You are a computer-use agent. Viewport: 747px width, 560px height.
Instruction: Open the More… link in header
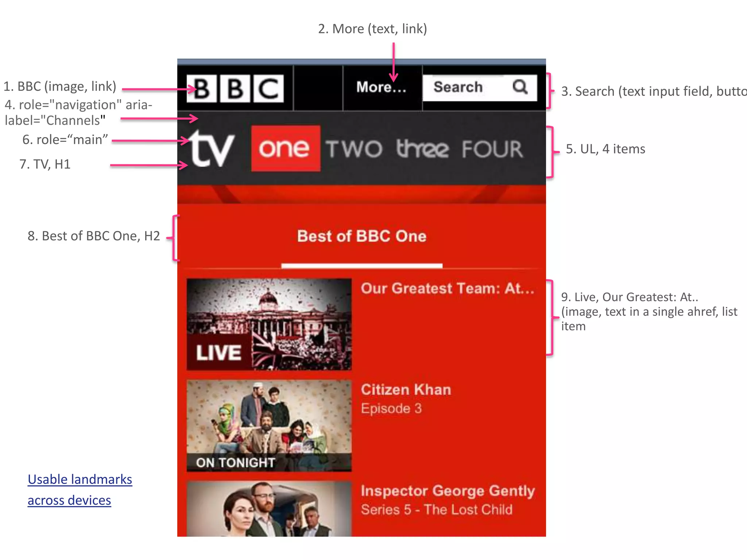pos(382,87)
